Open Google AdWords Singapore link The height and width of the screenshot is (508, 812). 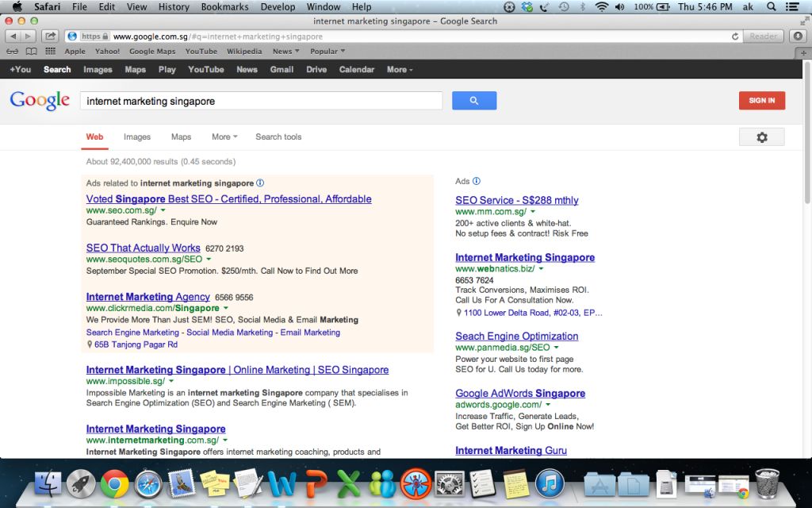520,394
